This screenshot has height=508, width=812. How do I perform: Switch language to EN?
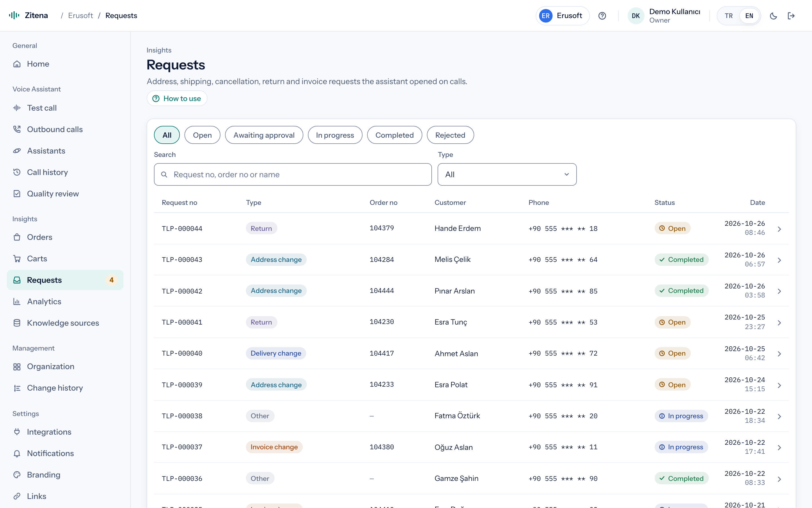tap(749, 16)
